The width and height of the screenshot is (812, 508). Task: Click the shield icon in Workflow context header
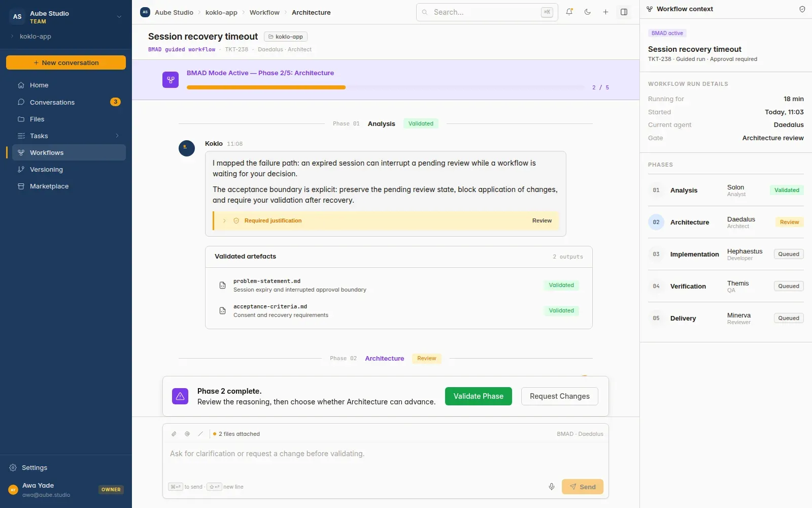pyautogui.click(x=802, y=9)
